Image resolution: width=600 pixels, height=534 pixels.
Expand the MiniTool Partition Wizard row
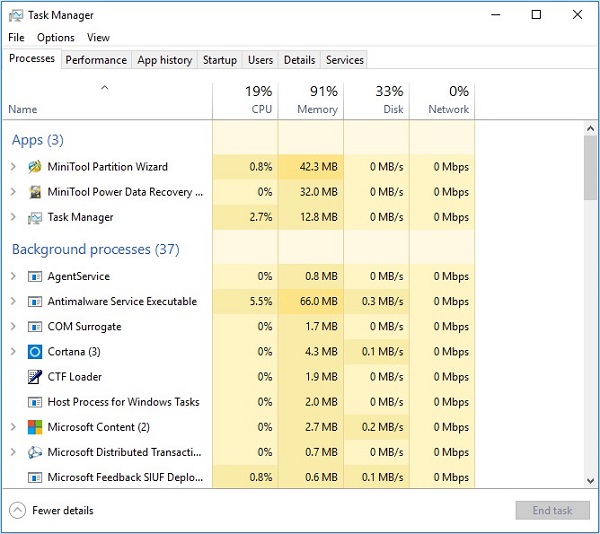[x=13, y=167]
